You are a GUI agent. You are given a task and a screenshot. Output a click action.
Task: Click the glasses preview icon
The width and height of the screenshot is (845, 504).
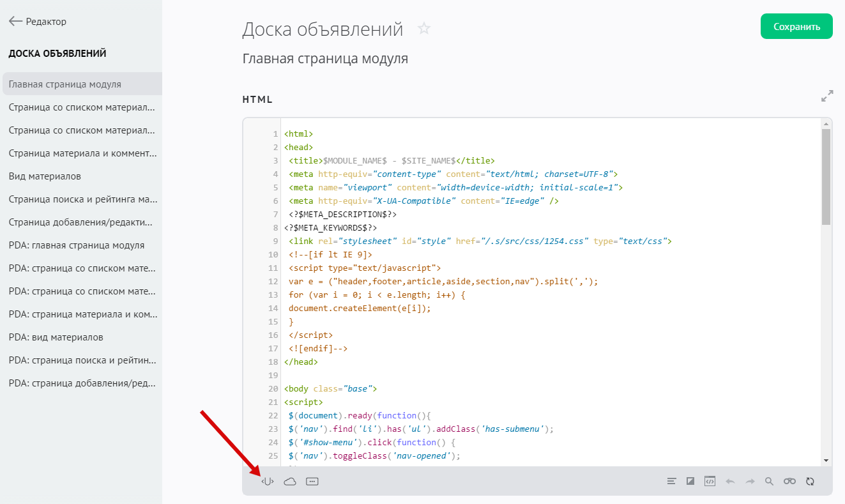click(x=790, y=482)
